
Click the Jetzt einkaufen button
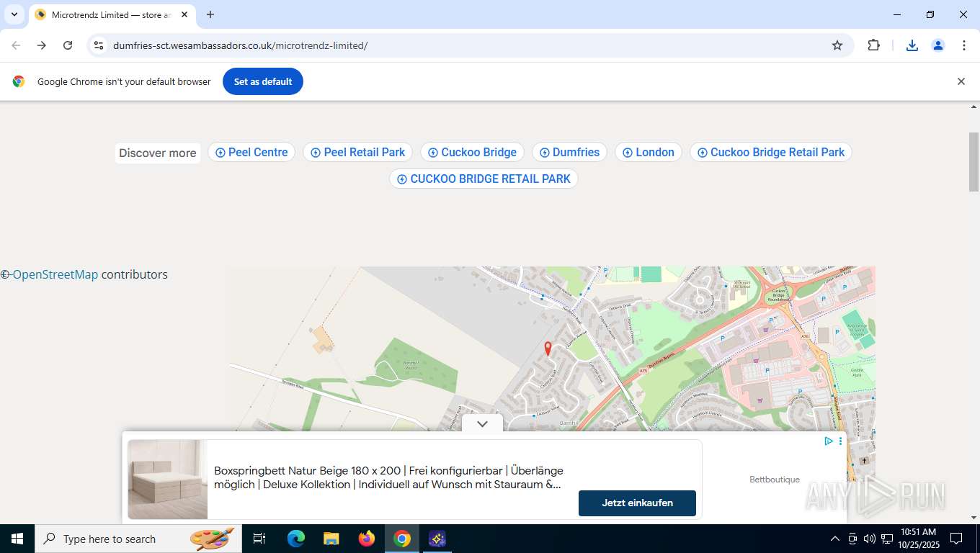click(x=637, y=503)
